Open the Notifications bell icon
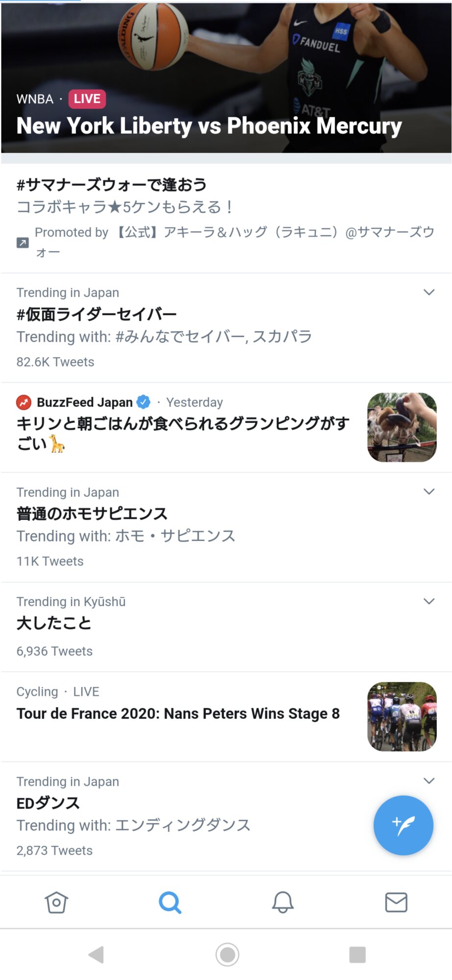Screen dimensions: 452x980 tap(283, 902)
